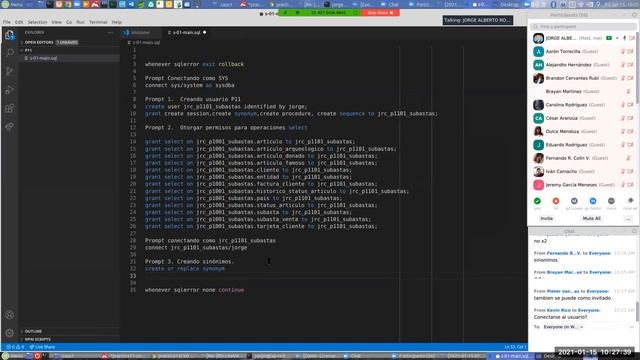
Task: Click muted mic icon for Aarón Torrecilla
Action: click(x=623, y=51)
